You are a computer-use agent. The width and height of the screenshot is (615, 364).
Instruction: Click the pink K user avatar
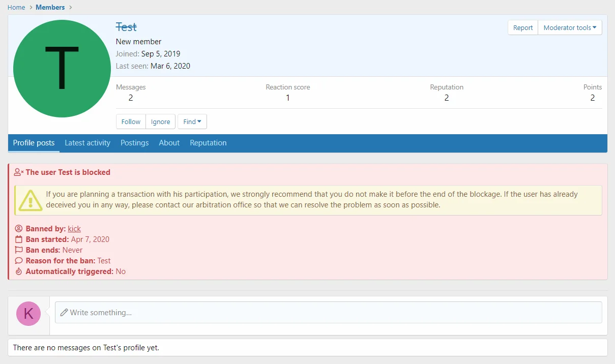28,313
